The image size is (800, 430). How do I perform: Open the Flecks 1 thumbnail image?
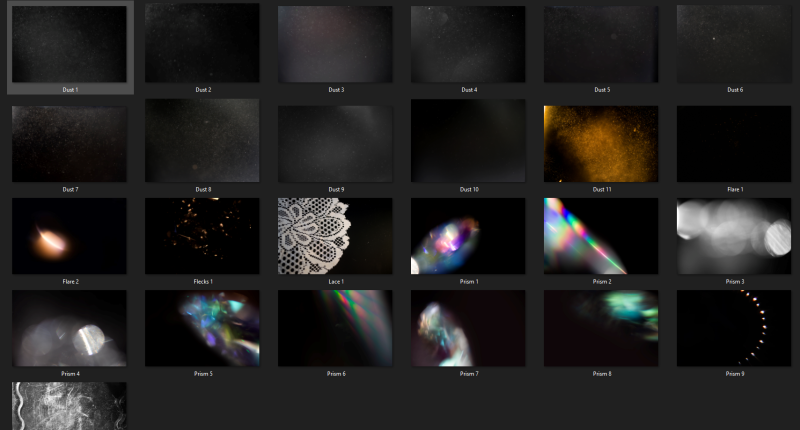(202, 236)
